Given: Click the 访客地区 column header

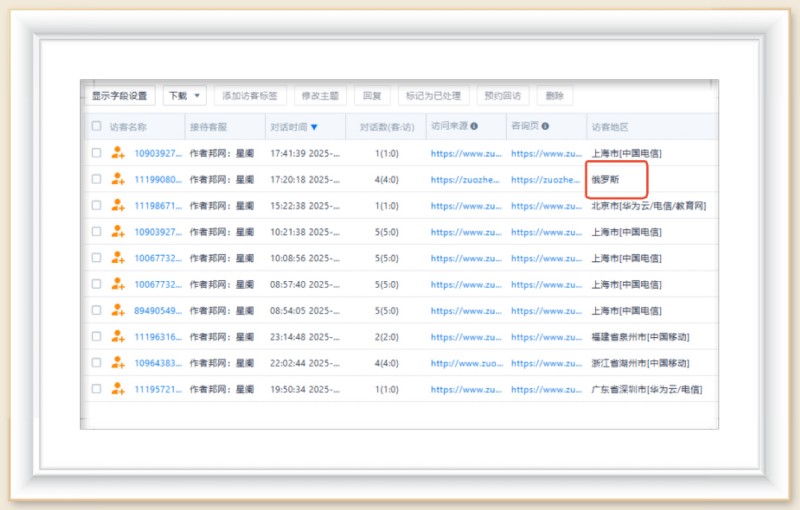Looking at the screenshot, I should click(x=610, y=127).
